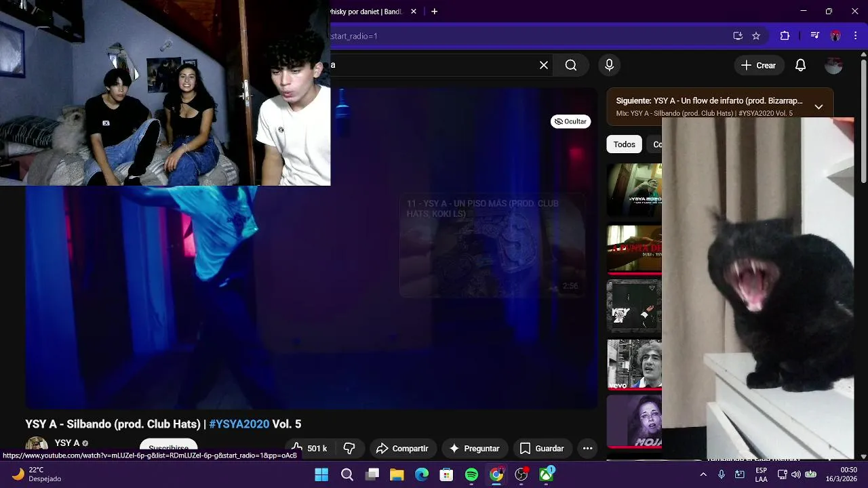Open the Chrome profile avatar

coord(835,36)
